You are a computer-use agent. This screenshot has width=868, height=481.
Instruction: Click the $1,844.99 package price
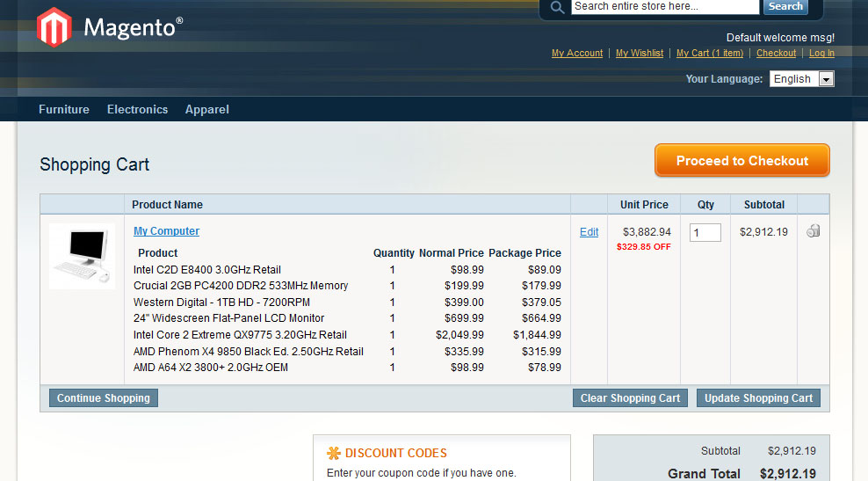537,335
